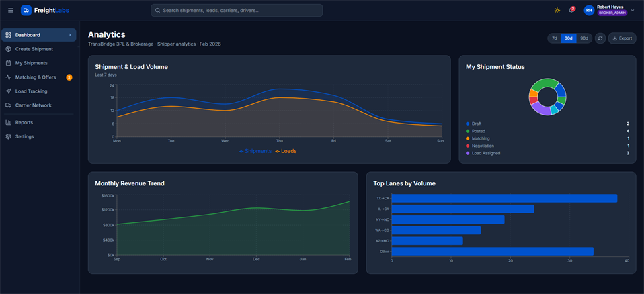
Task: Click the WA→CO lane bar
Action: [436, 230]
